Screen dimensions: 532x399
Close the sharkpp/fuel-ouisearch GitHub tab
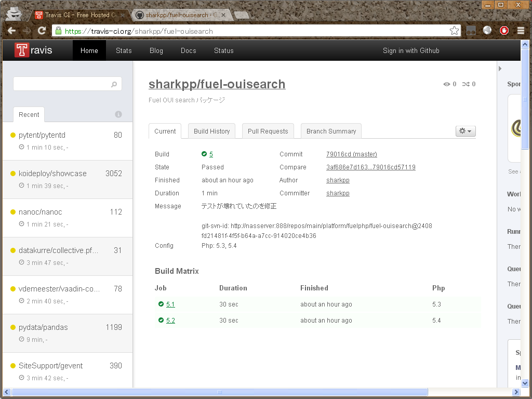223,15
